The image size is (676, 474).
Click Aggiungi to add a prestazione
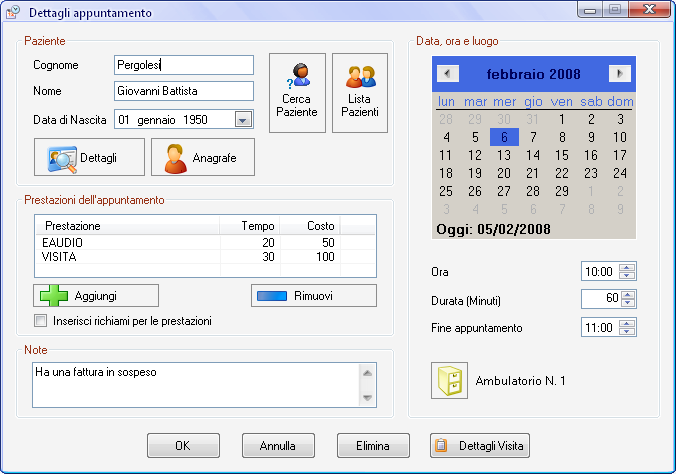point(96,295)
